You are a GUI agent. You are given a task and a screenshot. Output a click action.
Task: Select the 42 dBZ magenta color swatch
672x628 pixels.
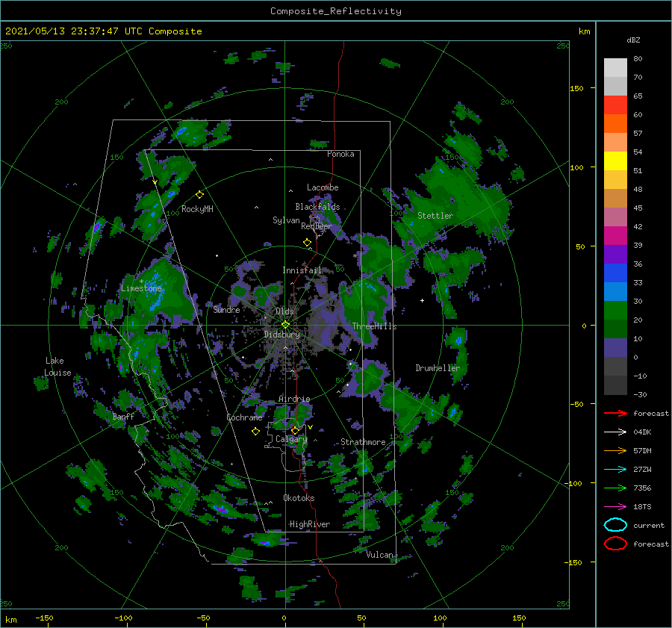615,235
